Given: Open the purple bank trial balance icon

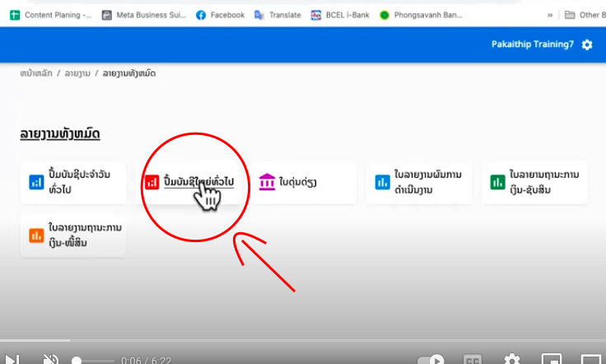Looking at the screenshot, I should click(x=267, y=182).
